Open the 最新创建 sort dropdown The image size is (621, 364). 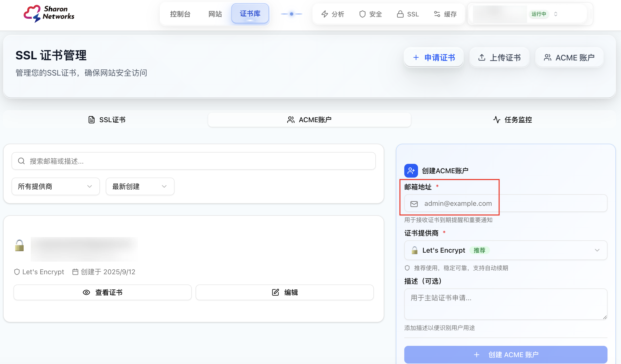pyautogui.click(x=140, y=186)
